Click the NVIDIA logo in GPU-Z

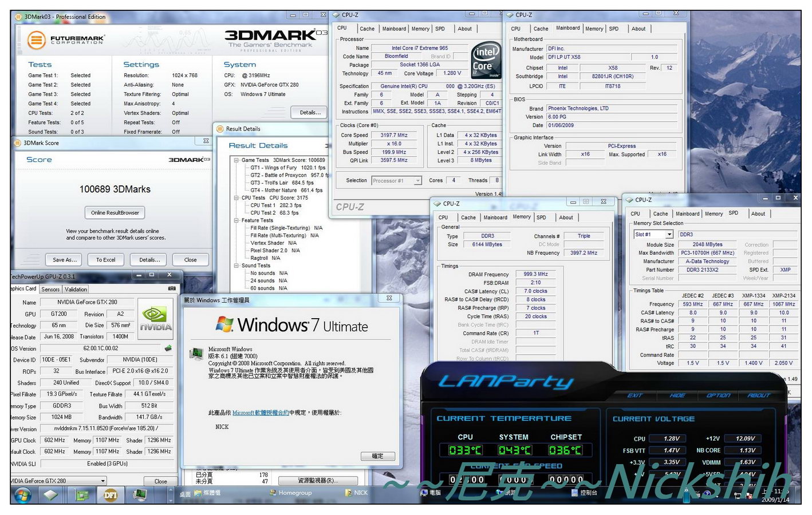pos(155,318)
